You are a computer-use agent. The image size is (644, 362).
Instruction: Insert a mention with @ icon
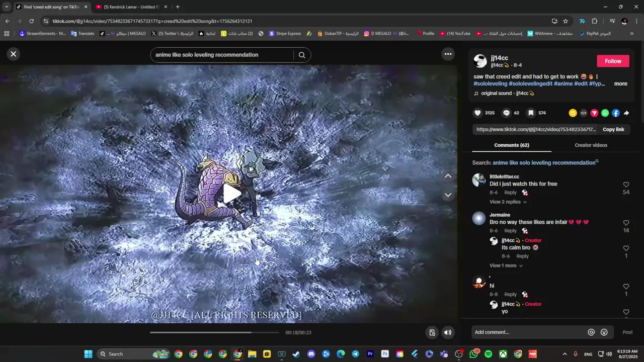pyautogui.click(x=591, y=332)
